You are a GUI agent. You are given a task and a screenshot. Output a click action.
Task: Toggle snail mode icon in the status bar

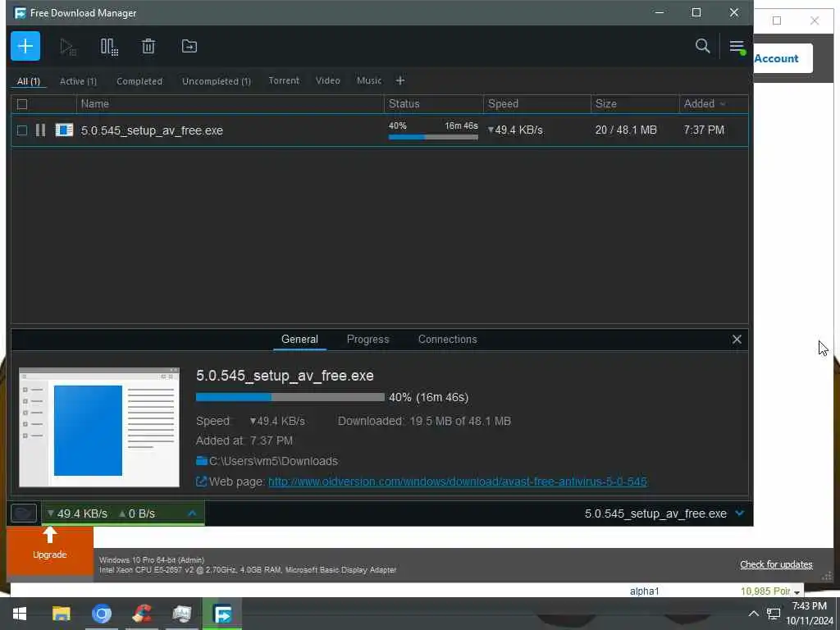(24, 514)
